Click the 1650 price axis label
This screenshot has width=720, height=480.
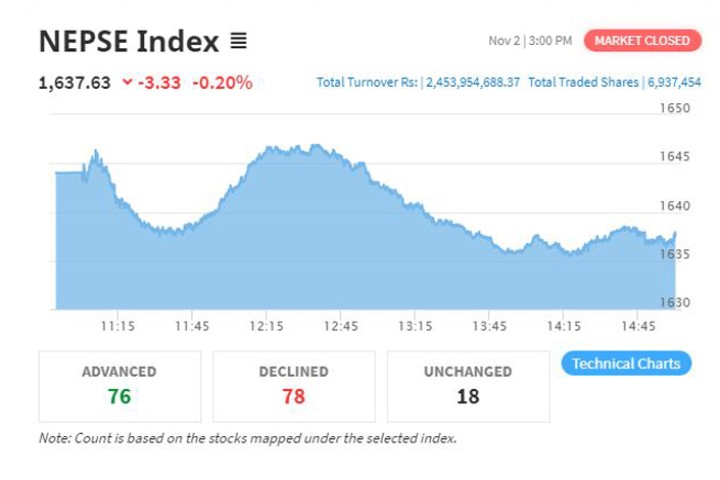[677, 107]
